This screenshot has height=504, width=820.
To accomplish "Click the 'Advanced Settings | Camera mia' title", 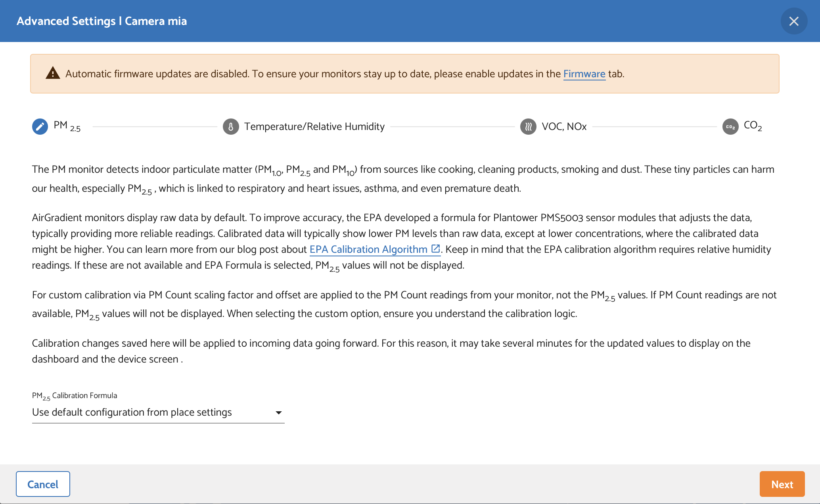I will point(102,21).
